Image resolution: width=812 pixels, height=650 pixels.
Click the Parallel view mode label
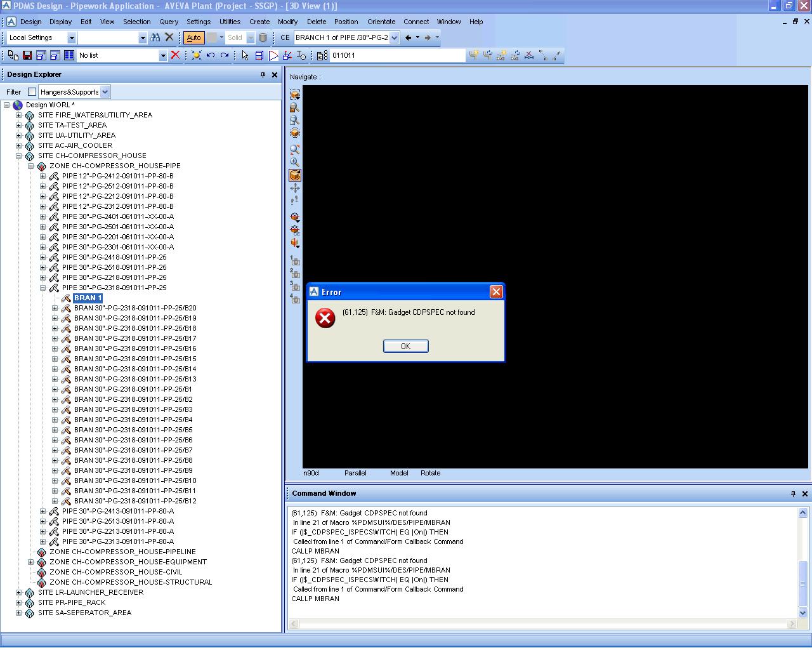point(355,473)
